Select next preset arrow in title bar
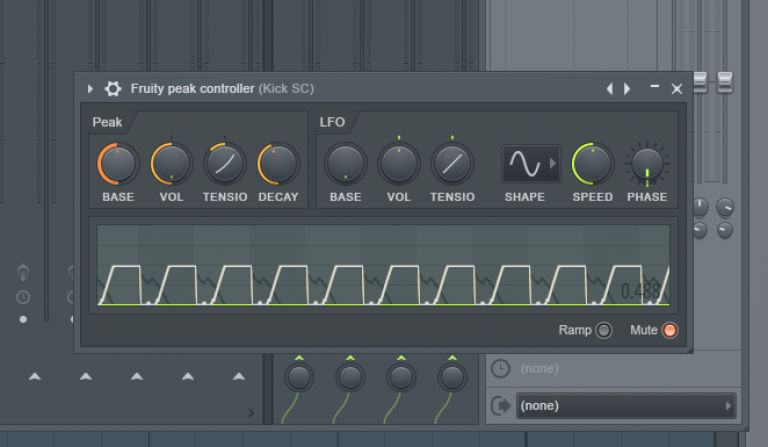 627,89
